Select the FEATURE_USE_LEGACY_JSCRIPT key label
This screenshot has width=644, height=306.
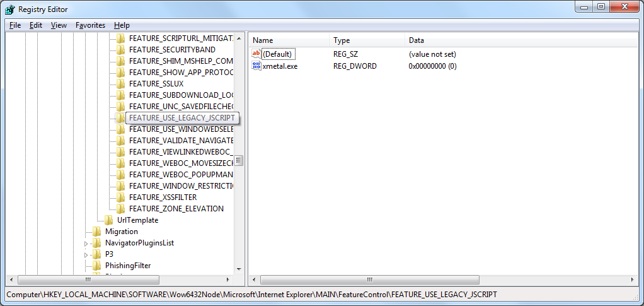(181, 117)
